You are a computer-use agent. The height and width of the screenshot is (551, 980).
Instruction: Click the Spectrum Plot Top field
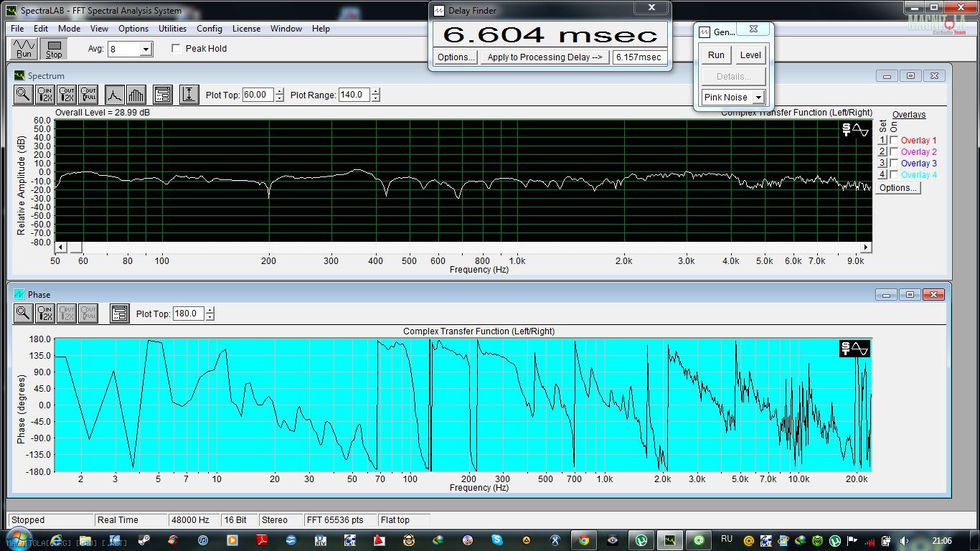point(258,95)
